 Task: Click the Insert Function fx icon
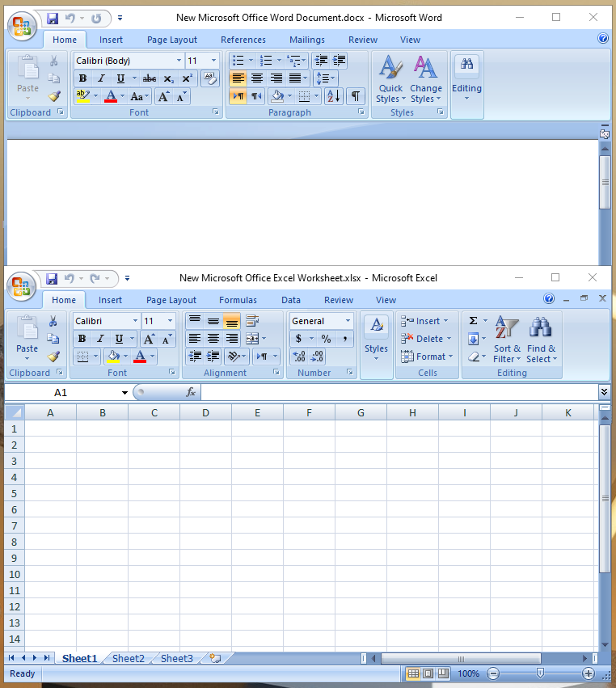(191, 392)
